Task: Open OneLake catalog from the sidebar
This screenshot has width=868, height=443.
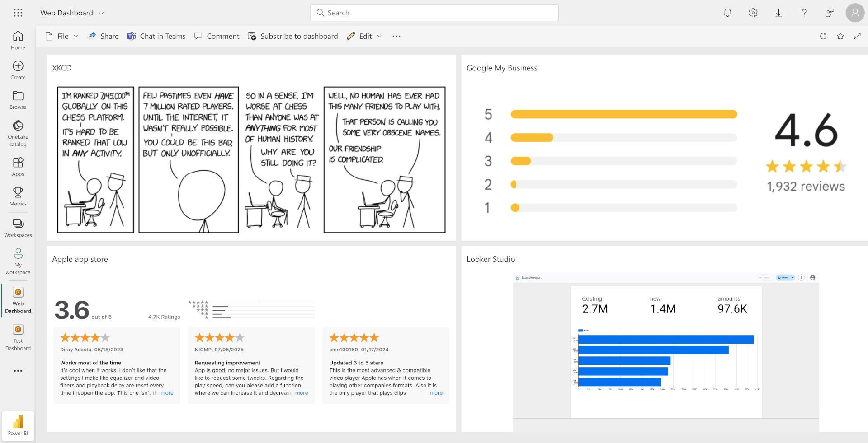Action: coord(18,133)
